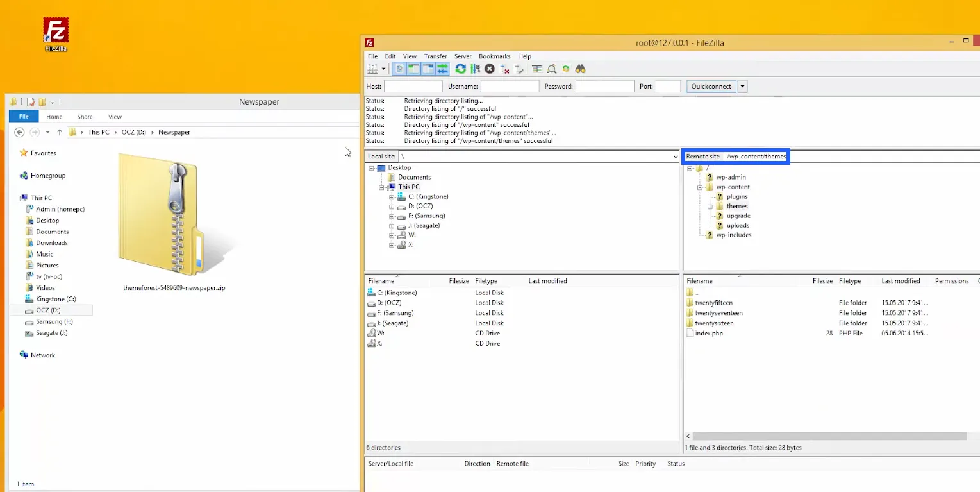Select Downloads in the Explorer sidebar
This screenshot has height=492, width=980.
point(52,243)
